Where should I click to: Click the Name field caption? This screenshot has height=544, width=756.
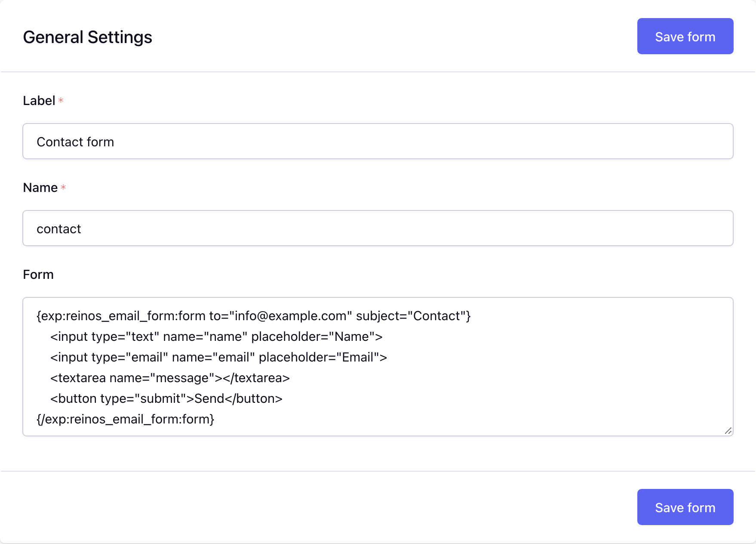pyautogui.click(x=40, y=188)
